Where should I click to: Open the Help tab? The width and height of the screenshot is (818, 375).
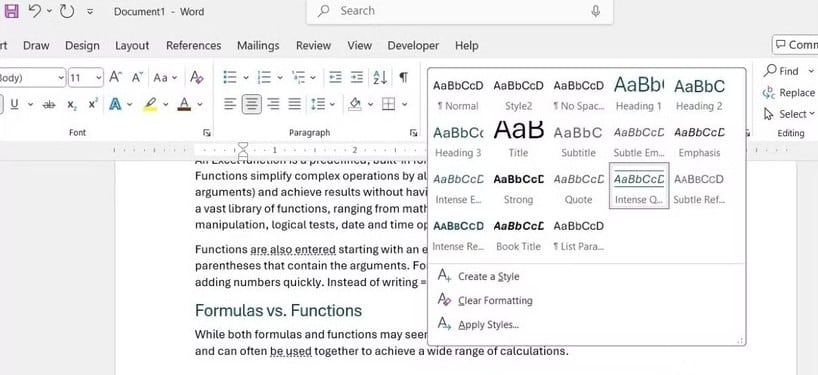(466, 46)
